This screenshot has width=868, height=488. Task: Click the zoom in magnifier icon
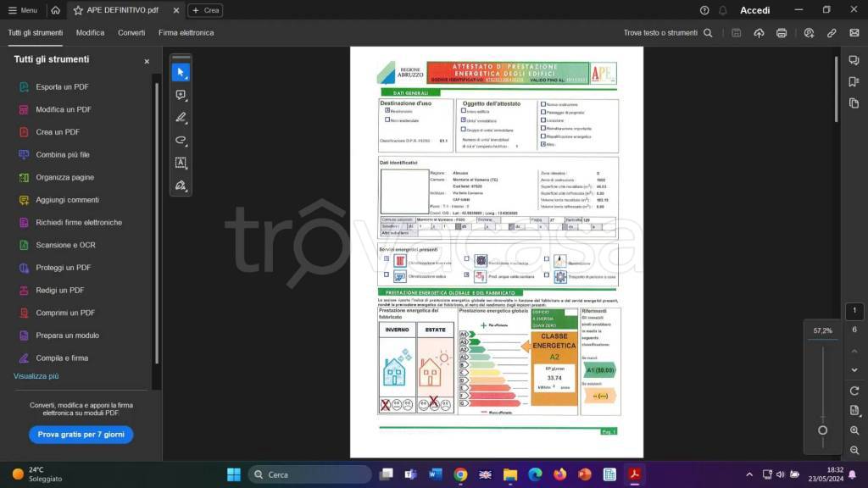(854, 430)
